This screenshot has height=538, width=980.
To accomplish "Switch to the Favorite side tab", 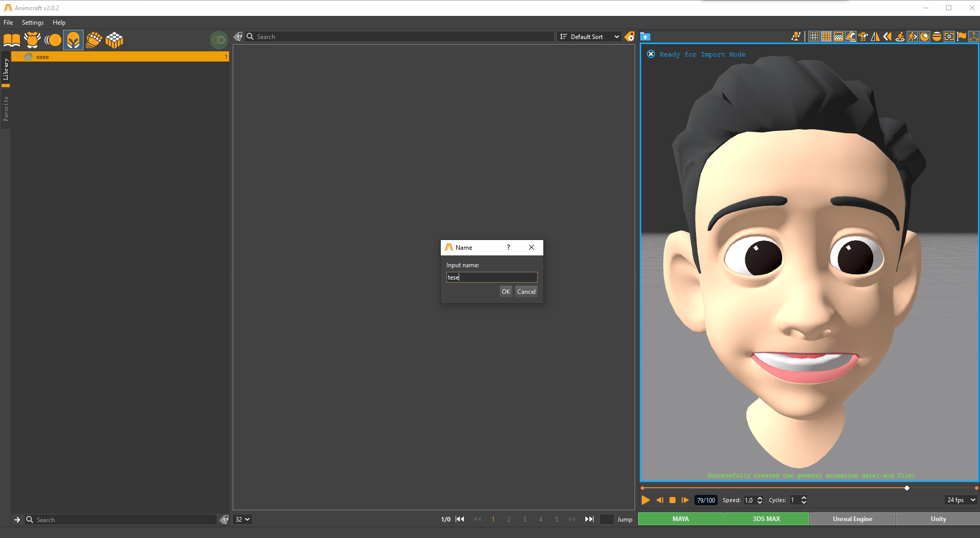I will tap(6, 108).
